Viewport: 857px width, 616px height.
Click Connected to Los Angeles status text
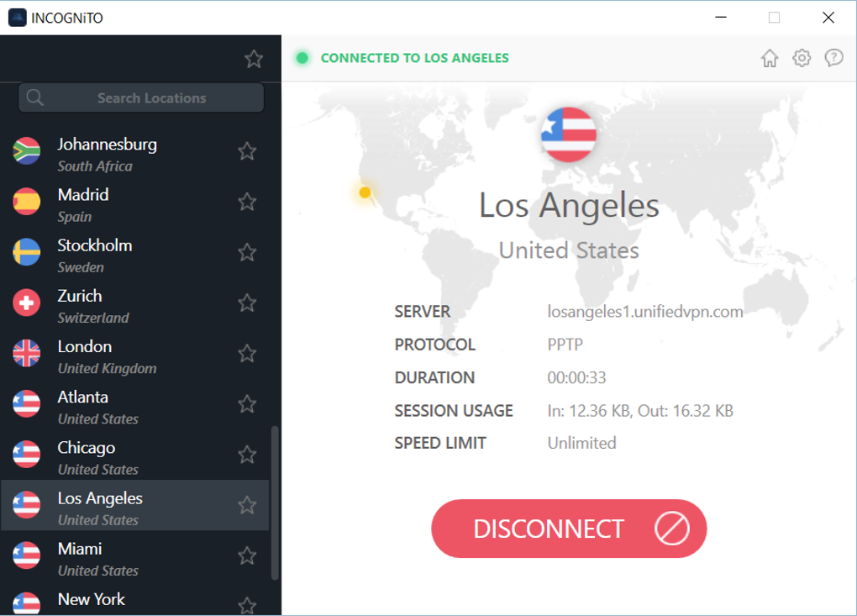click(x=415, y=58)
